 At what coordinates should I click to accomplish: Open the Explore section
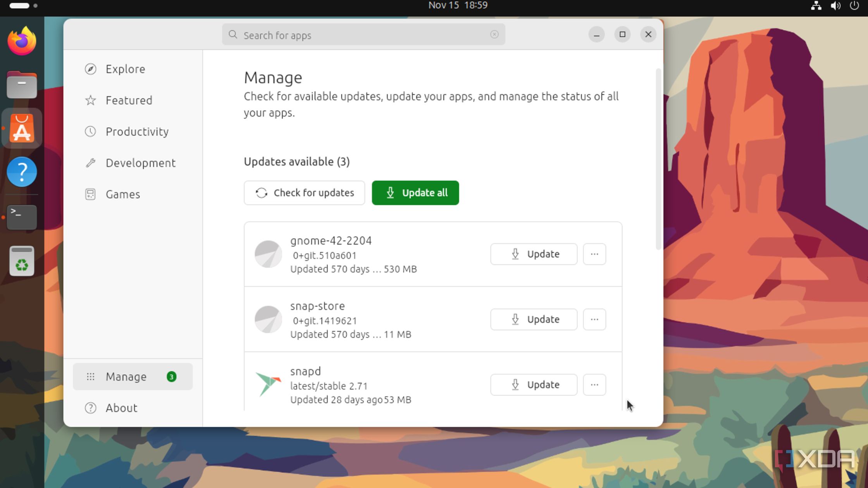pos(133,69)
